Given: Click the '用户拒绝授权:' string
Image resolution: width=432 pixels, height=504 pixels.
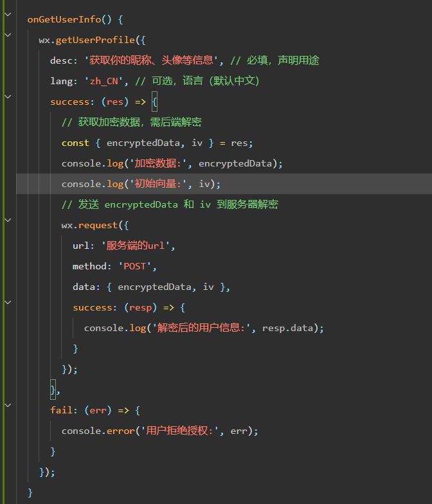Looking at the screenshot, I should [x=181, y=431].
